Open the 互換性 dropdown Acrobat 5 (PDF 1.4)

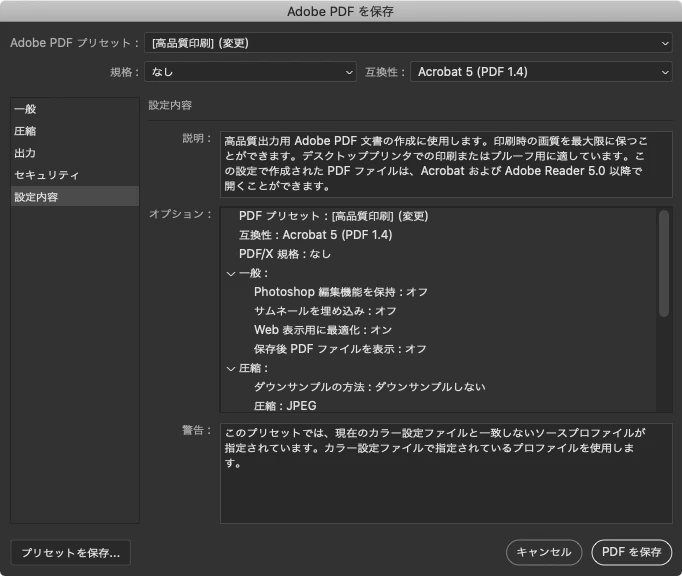click(x=541, y=72)
